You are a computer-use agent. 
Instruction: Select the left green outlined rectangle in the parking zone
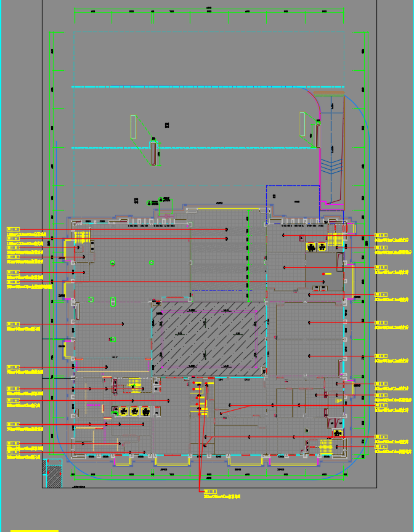133,127
